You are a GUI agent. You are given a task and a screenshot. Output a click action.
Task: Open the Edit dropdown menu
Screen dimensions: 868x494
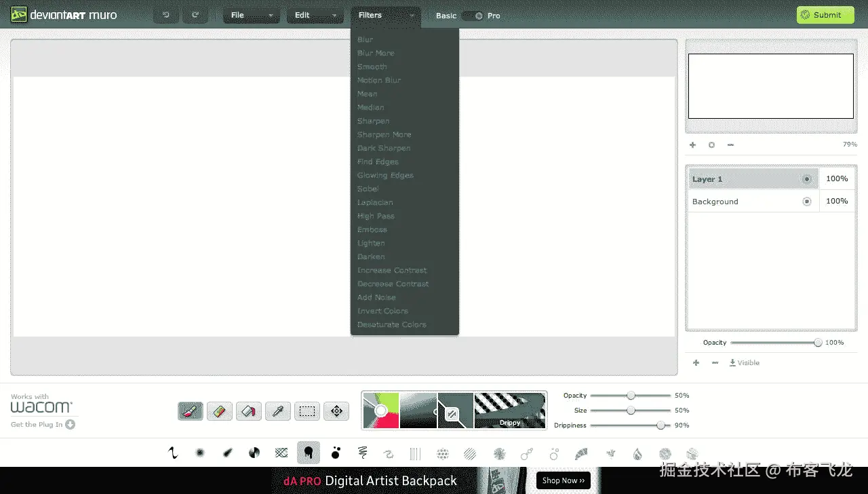coord(315,15)
